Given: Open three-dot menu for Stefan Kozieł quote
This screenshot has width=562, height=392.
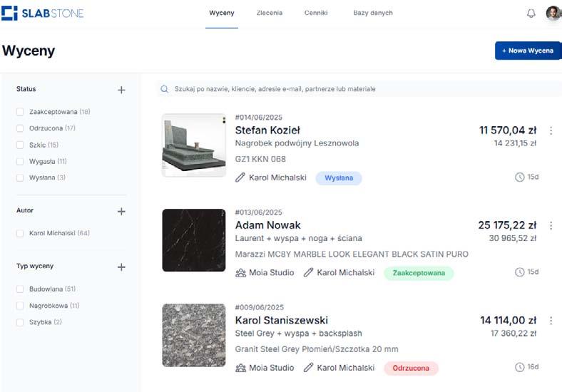Looking at the screenshot, I should pos(551,130).
